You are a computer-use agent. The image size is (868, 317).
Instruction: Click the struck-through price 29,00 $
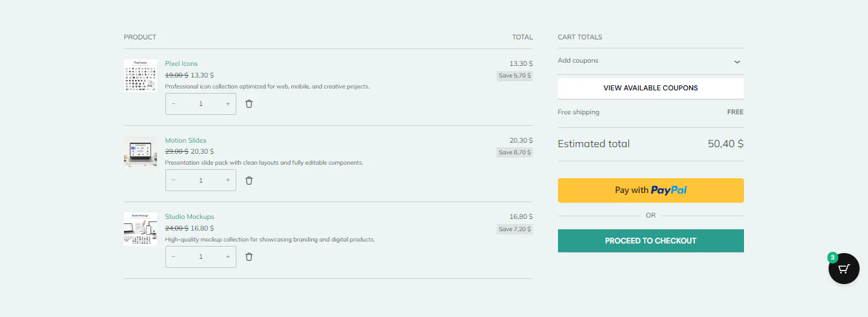click(177, 152)
